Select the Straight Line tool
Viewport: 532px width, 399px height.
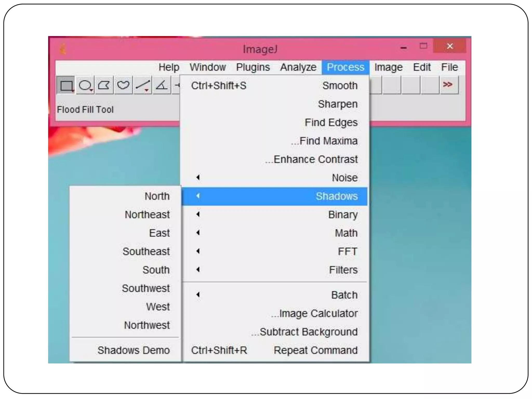coord(142,85)
